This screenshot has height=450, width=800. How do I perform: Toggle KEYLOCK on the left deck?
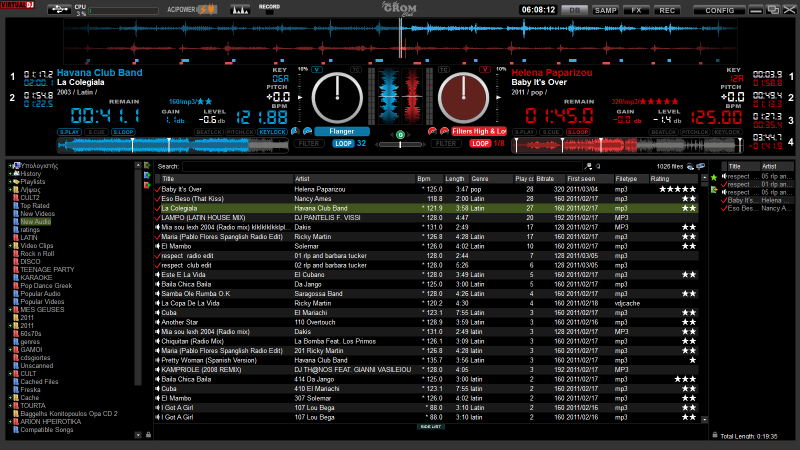(x=272, y=132)
